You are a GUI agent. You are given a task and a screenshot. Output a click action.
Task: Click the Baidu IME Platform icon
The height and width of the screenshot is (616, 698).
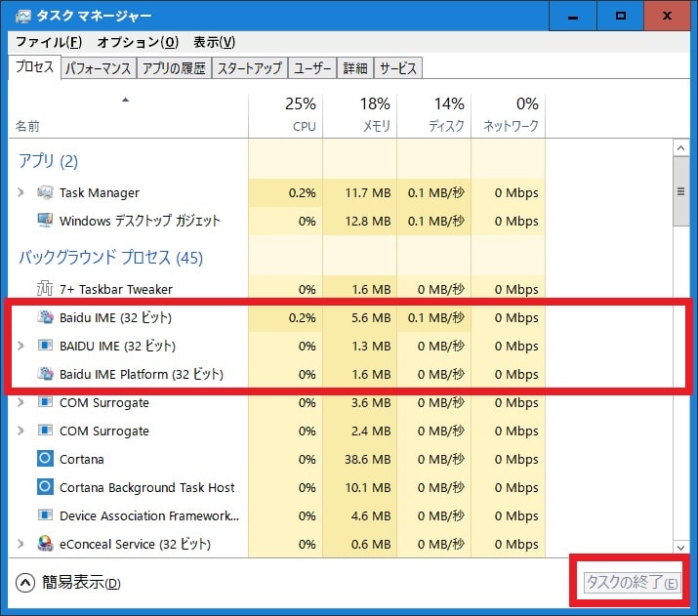pyautogui.click(x=45, y=374)
